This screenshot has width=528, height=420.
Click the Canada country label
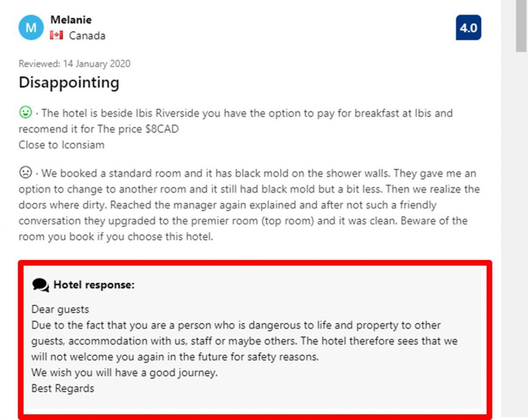pyautogui.click(x=87, y=36)
